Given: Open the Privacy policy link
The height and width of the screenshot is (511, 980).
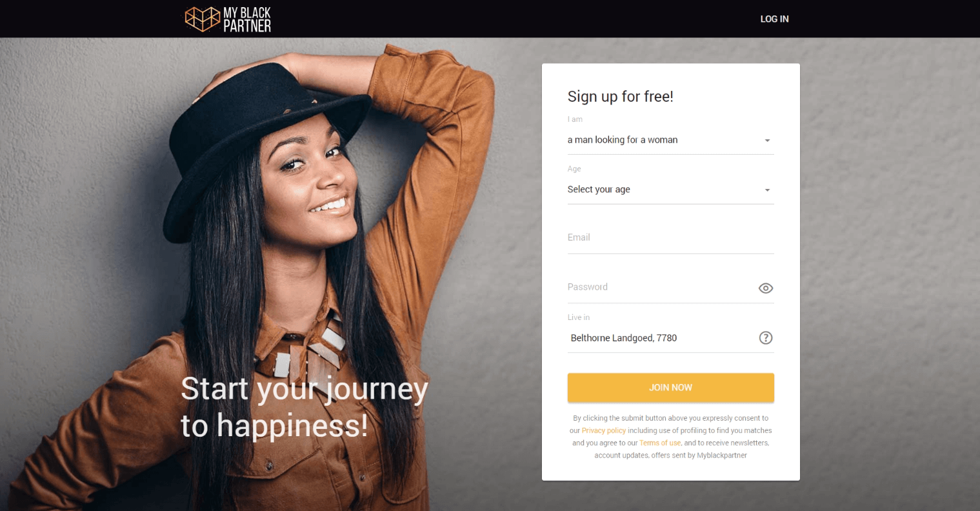Looking at the screenshot, I should point(604,430).
